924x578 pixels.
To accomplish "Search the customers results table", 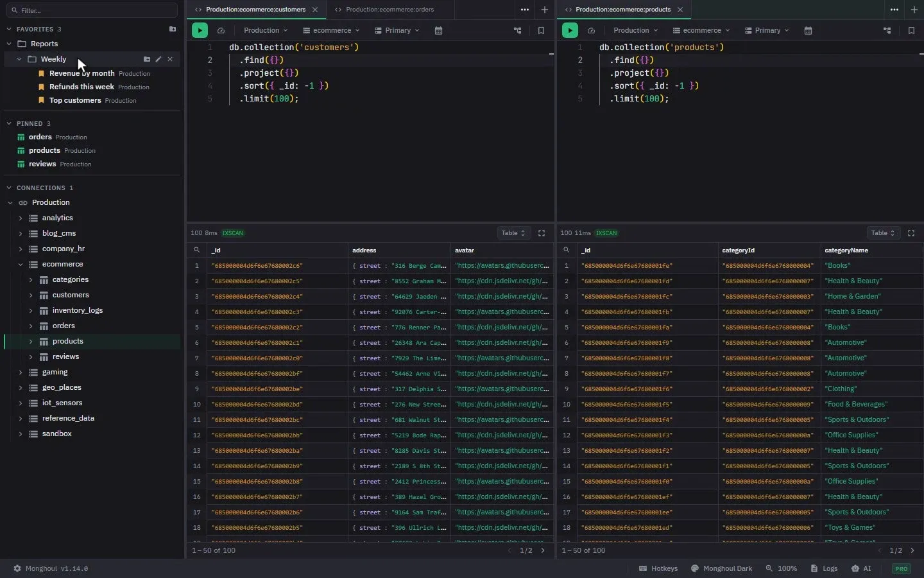I will (x=196, y=250).
